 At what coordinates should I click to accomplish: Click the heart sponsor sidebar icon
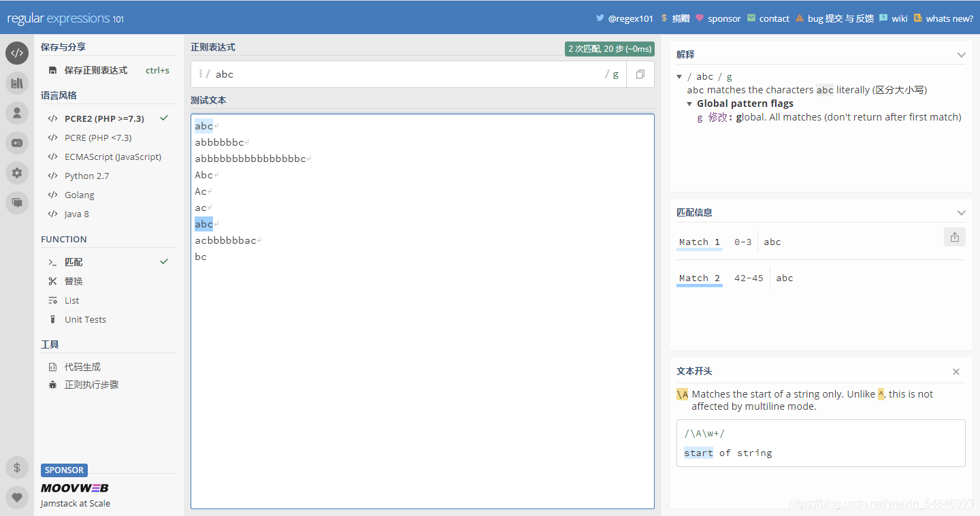click(x=17, y=498)
